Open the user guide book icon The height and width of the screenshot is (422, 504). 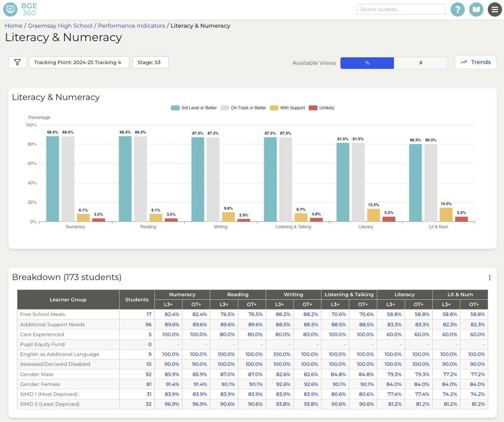[476, 9]
